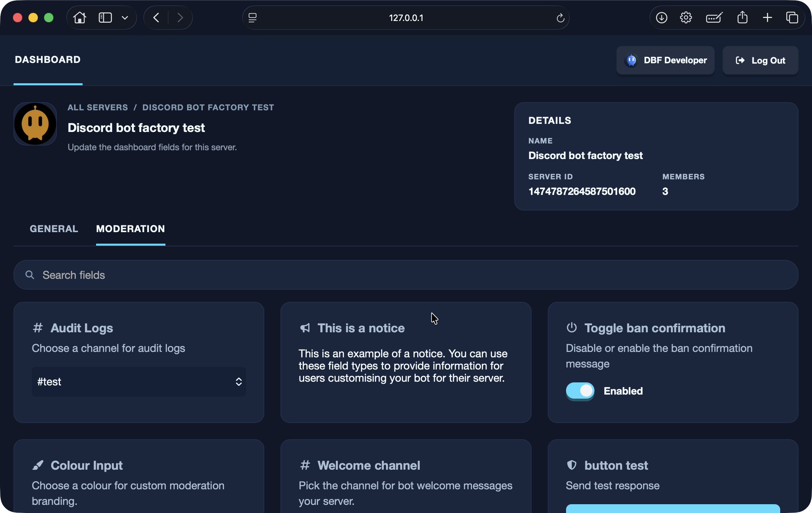The height and width of the screenshot is (513, 812).
Task: Click the server's orange bot avatar
Action: point(35,124)
